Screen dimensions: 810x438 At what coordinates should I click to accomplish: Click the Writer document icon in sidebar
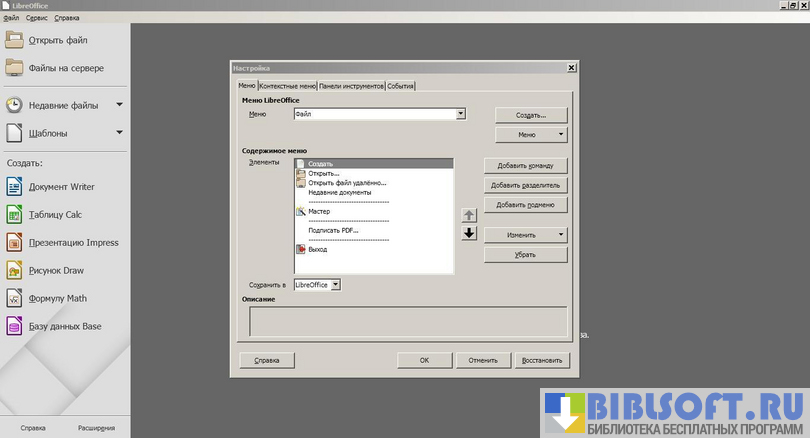(14, 186)
